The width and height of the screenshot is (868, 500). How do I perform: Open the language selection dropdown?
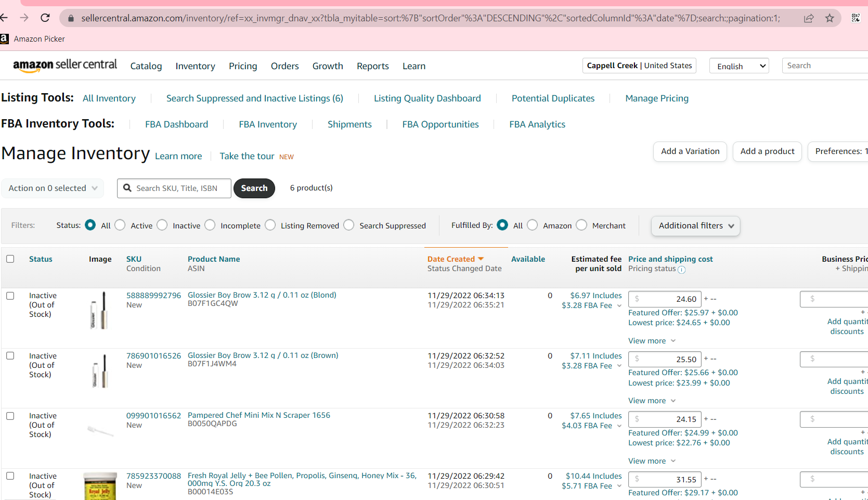(x=739, y=66)
